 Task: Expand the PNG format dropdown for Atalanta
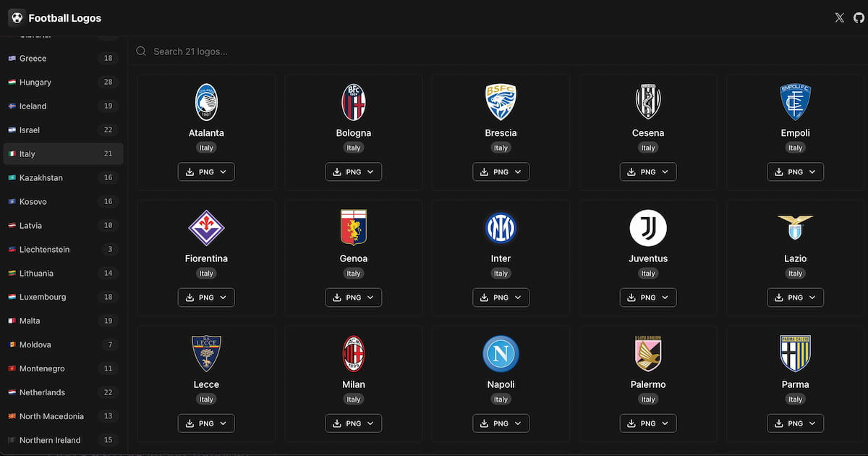click(x=222, y=172)
